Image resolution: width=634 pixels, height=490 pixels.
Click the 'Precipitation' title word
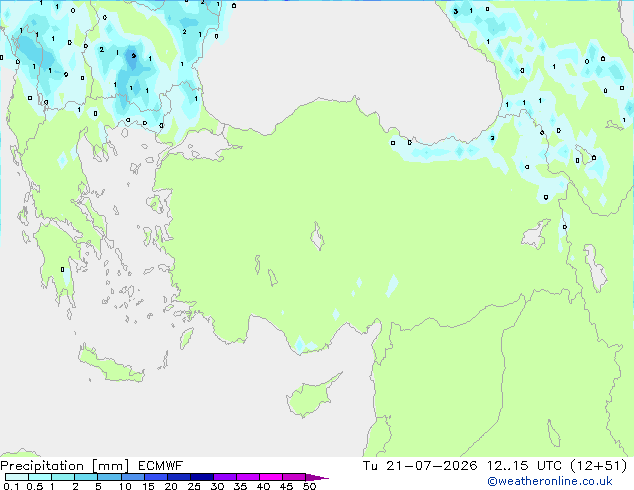coord(42,466)
